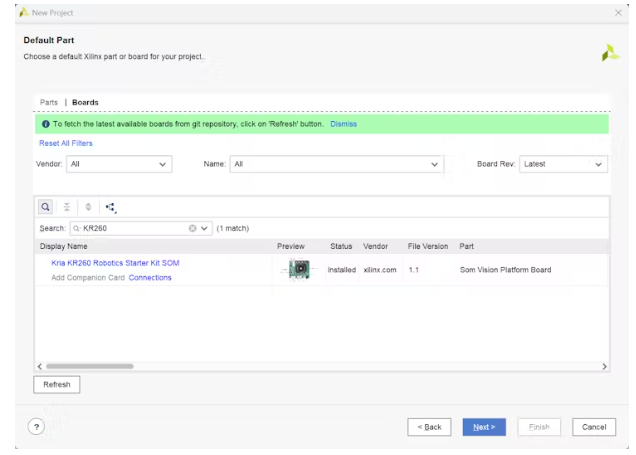Clear the KR260 search text
This screenshot has width=636, height=455.
(x=193, y=228)
